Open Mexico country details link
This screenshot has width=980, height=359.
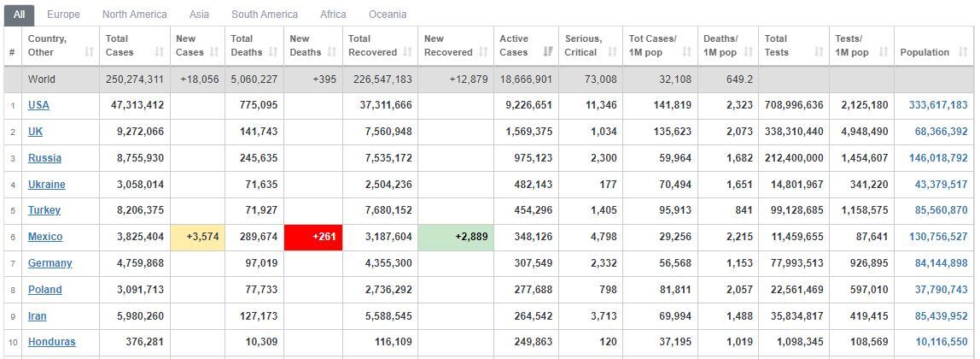coord(45,237)
